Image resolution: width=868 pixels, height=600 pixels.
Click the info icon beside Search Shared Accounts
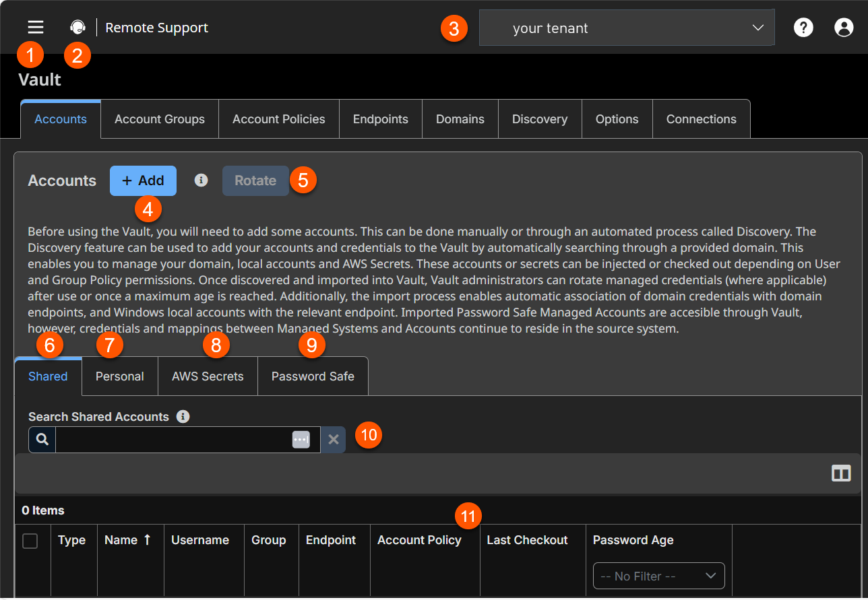[183, 416]
